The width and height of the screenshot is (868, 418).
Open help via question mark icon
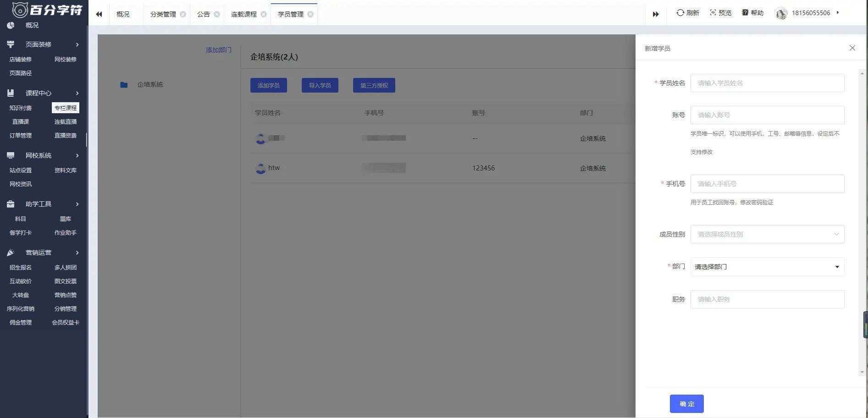click(745, 13)
